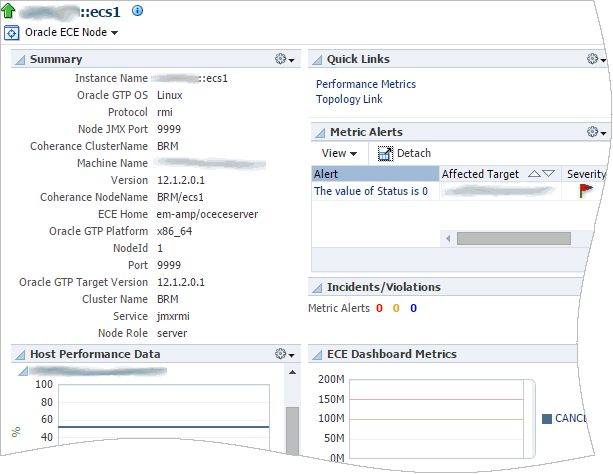
Task: Click the orange warning Metric Alerts count
Action: (x=396, y=309)
